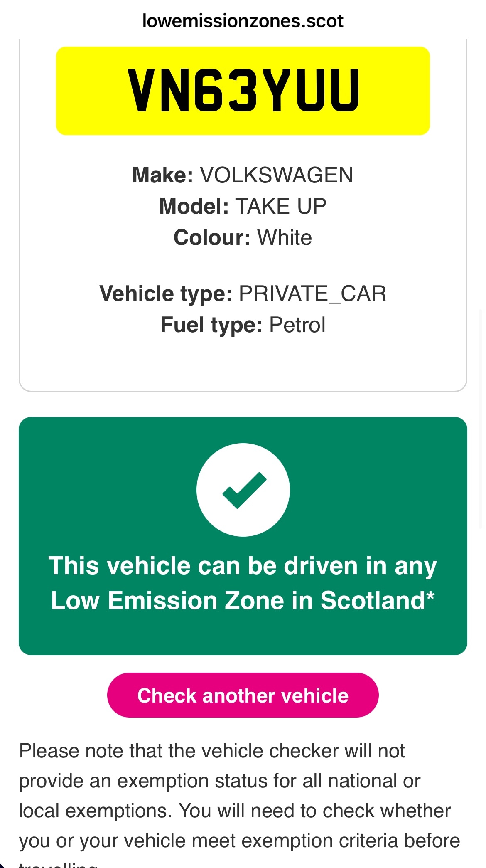Tap the asterisk after Scotland
The image size is (486, 868).
coord(430,597)
